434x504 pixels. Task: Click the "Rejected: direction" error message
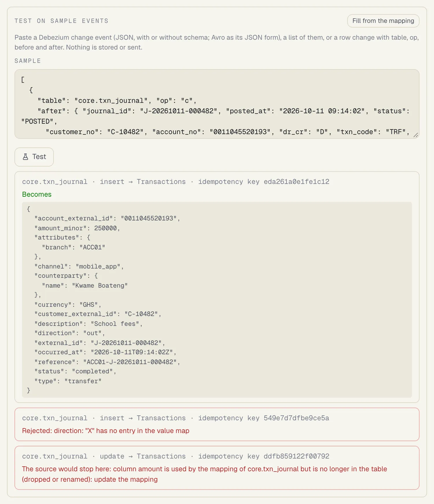click(x=106, y=431)
